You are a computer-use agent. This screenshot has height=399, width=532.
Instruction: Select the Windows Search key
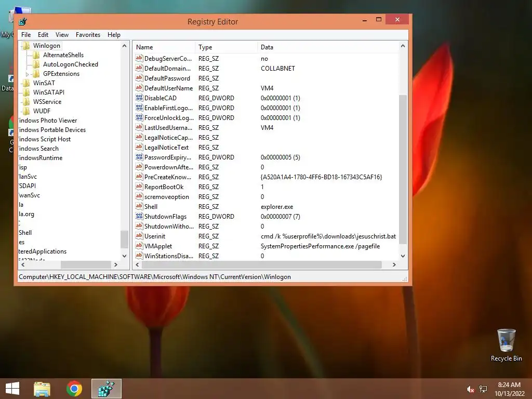coord(38,149)
